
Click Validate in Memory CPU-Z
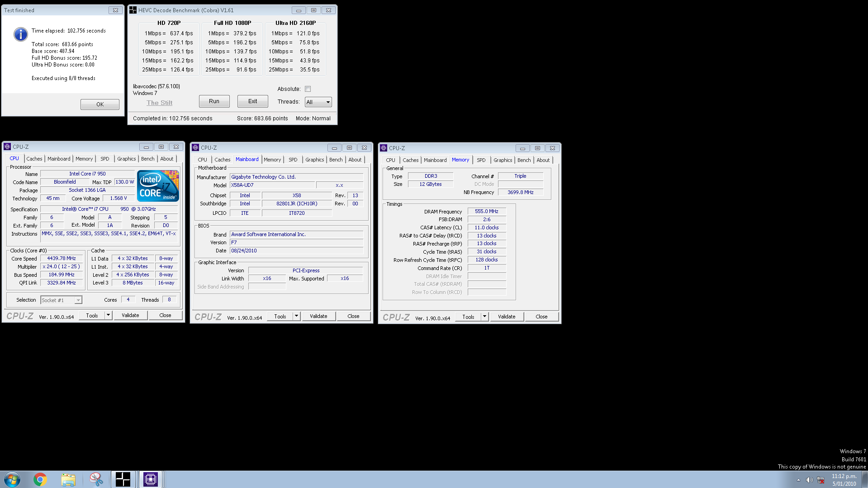[x=507, y=317]
